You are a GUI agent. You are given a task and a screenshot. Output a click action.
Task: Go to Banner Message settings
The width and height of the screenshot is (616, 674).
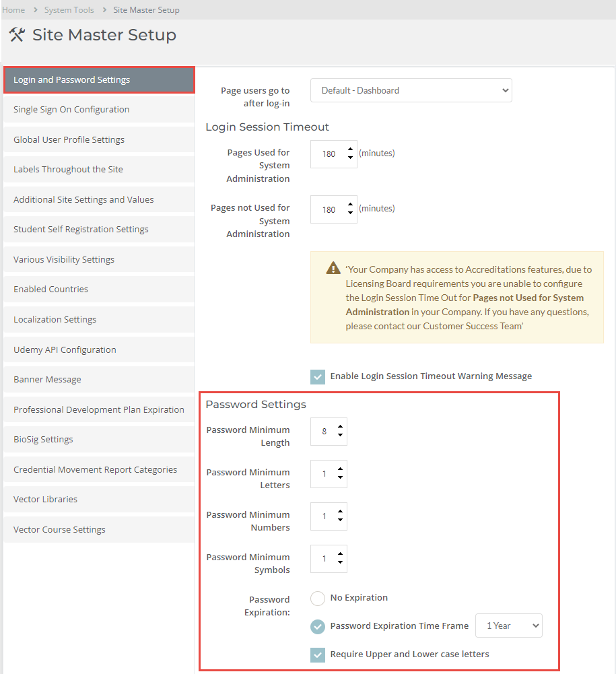(x=99, y=380)
